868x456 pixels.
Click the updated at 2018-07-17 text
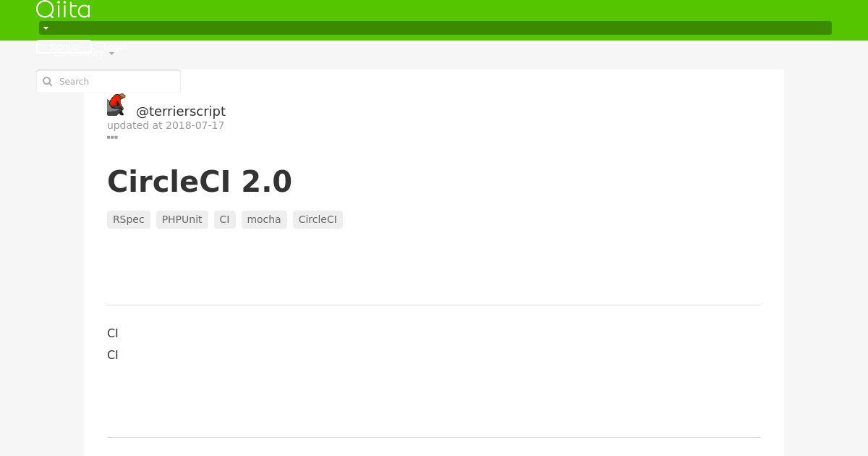click(166, 125)
